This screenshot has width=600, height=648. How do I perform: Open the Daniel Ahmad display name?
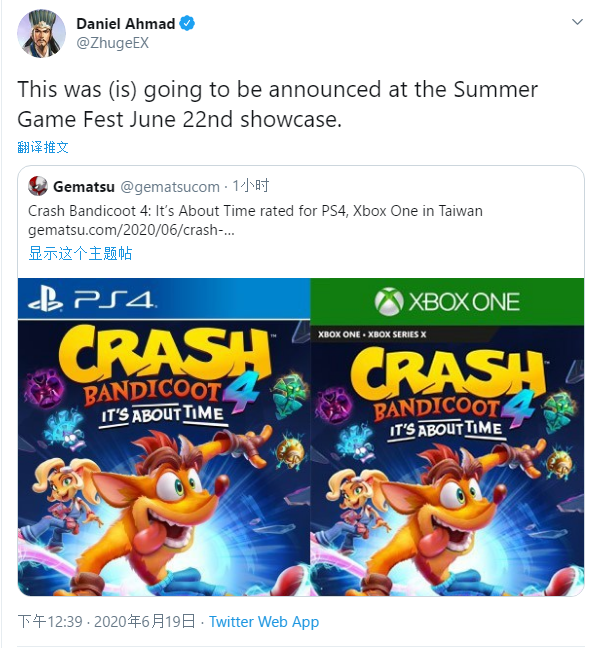126,24
